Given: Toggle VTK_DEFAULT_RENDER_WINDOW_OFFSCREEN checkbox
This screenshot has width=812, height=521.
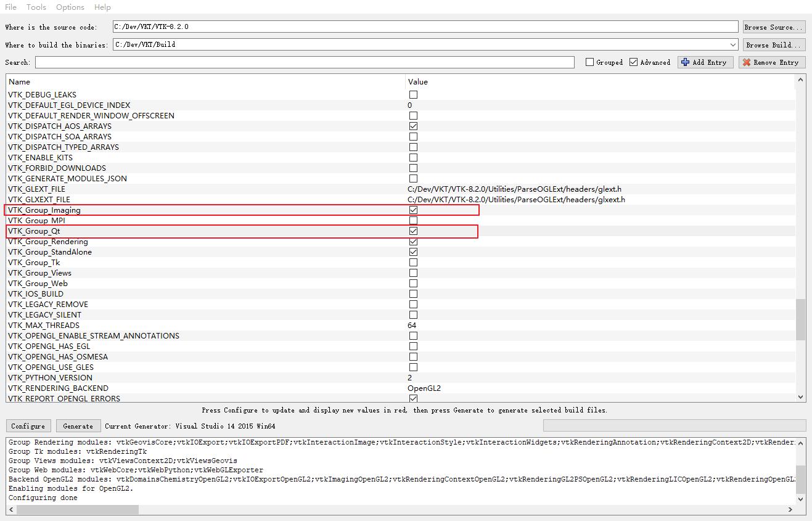Looking at the screenshot, I should point(413,116).
